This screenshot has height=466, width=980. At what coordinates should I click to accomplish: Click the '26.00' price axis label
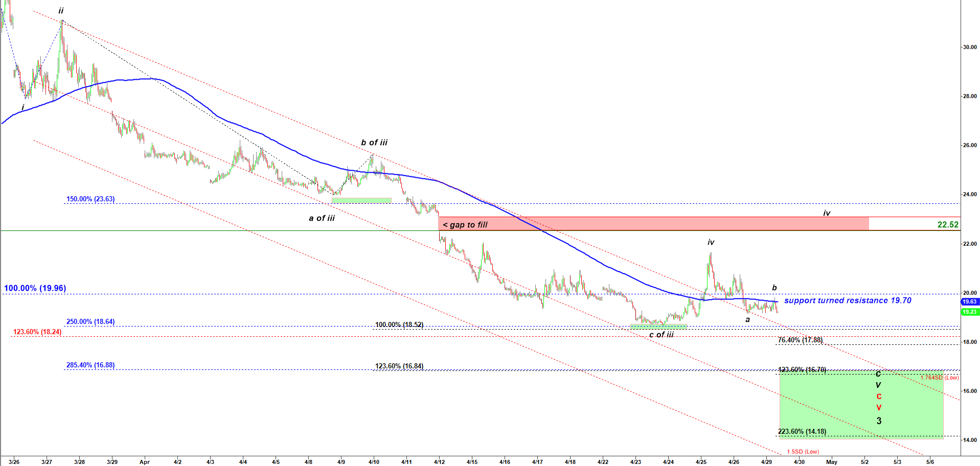969,145
